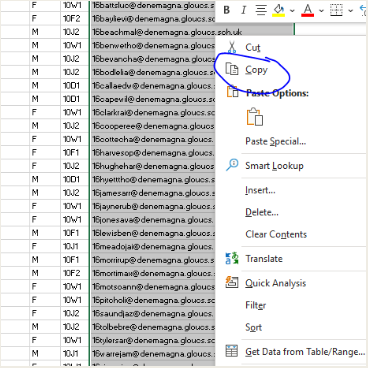This screenshot has width=368, height=368.
Task: Select the 16morrirup email cell
Action: click(x=153, y=260)
